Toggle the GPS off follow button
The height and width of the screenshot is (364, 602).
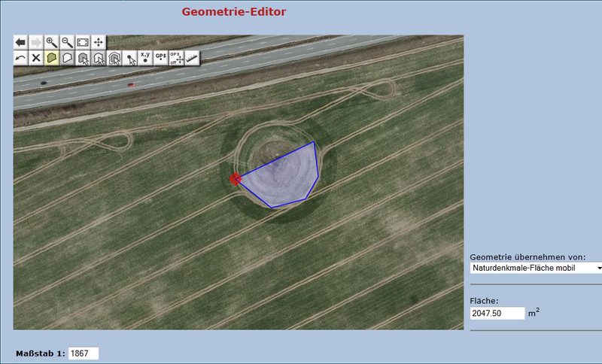click(176, 57)
